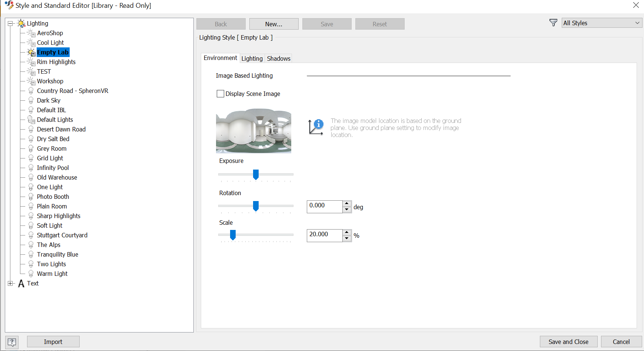Open the Lighting tab
644x351 pixels.
pyautogui.click(x=252, y=58)
